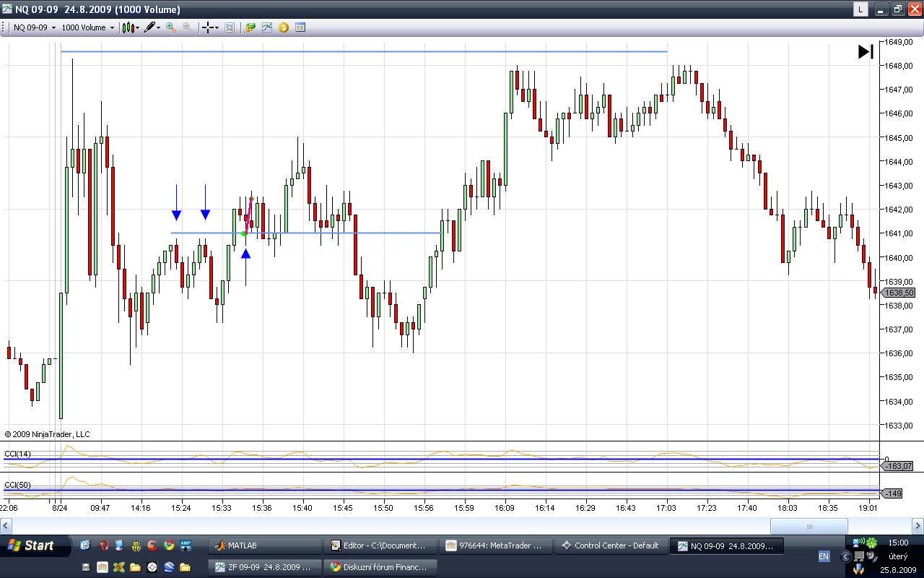Launch Opera from the quick launch
Image resolution: width=924 pixels, height=578 pixels.
click(x=104, y=545)
